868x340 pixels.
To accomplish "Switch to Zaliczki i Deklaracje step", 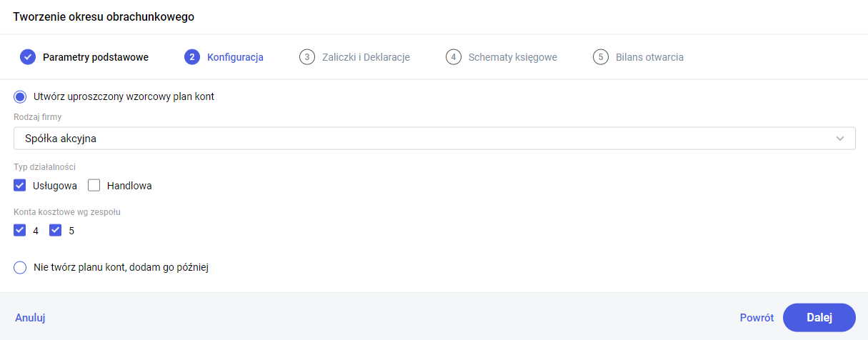I will pyautogui.click(x=366, y=57).
